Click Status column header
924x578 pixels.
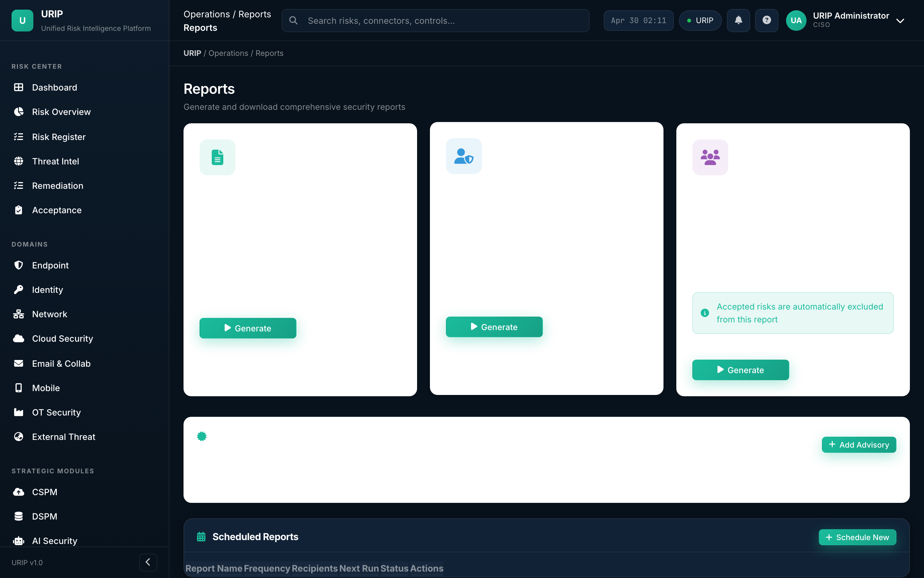(394, 568)
